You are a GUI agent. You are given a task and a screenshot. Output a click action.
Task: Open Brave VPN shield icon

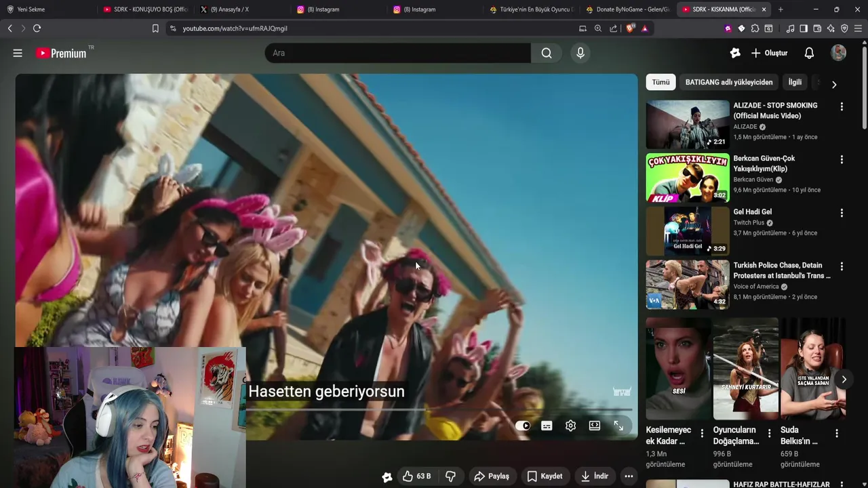coord(844,28)
